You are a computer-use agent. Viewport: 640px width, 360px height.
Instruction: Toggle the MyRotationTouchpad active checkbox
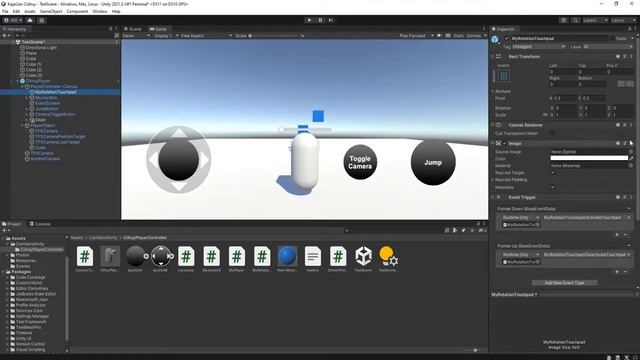tap(507, 38)
